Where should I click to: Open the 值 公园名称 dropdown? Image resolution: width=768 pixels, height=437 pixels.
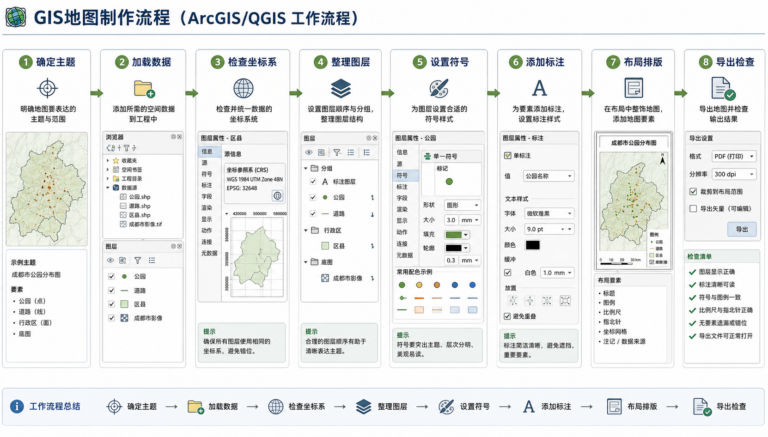click(x=548, y=176)
